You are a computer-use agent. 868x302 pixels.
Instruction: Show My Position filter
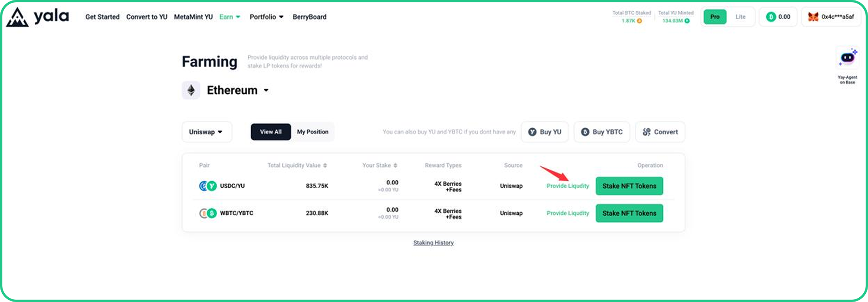(x=312, y=132)
